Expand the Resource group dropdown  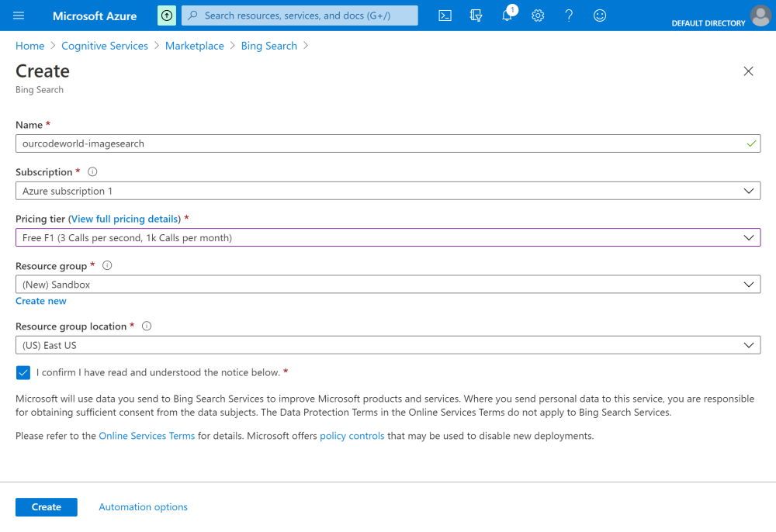[x=388, y=285]
